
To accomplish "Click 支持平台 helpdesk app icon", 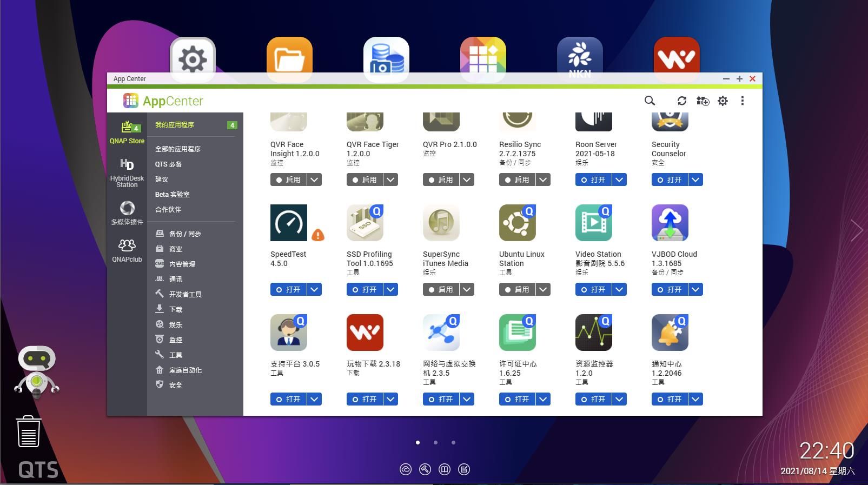I will point(289,333).
